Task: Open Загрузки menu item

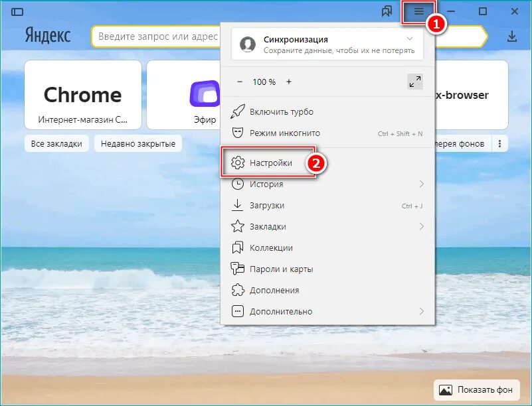Action: coord(327,206)
